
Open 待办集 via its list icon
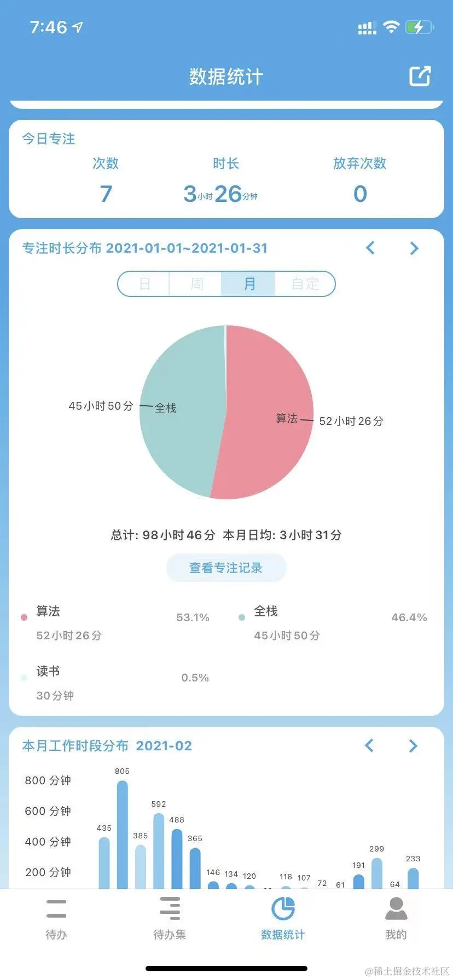[170, 908]
